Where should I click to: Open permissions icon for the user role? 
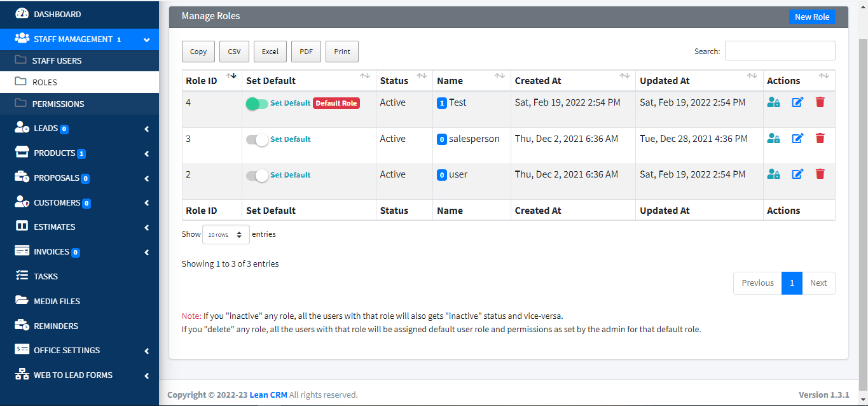coord(773,173)
